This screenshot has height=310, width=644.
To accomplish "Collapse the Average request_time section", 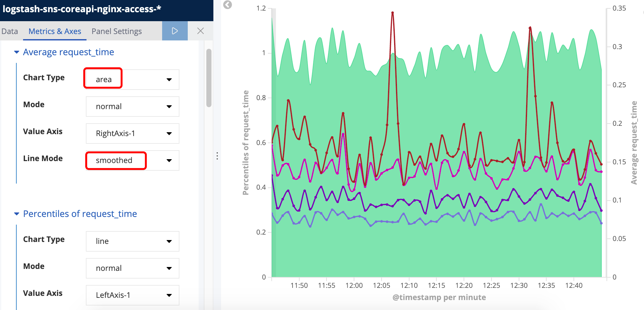I will coord(17,52).
